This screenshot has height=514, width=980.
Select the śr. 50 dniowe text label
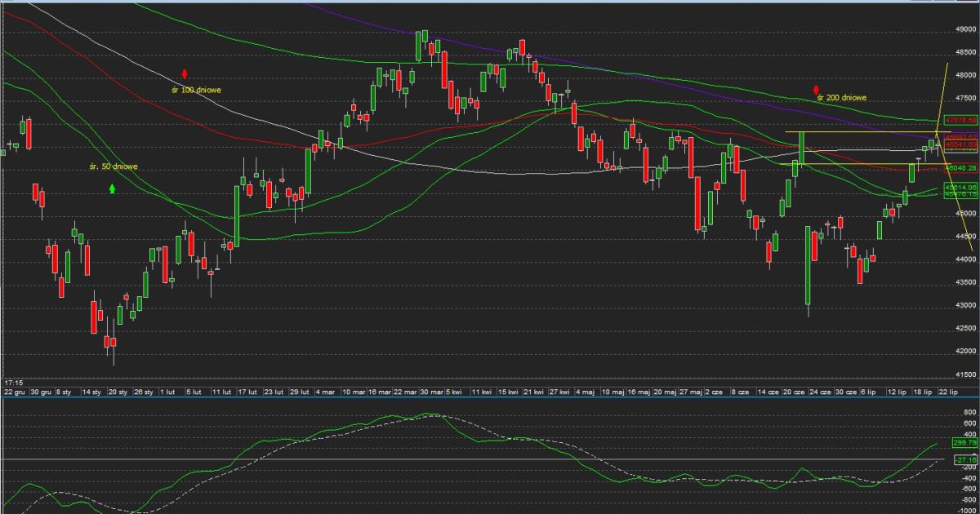114,166
